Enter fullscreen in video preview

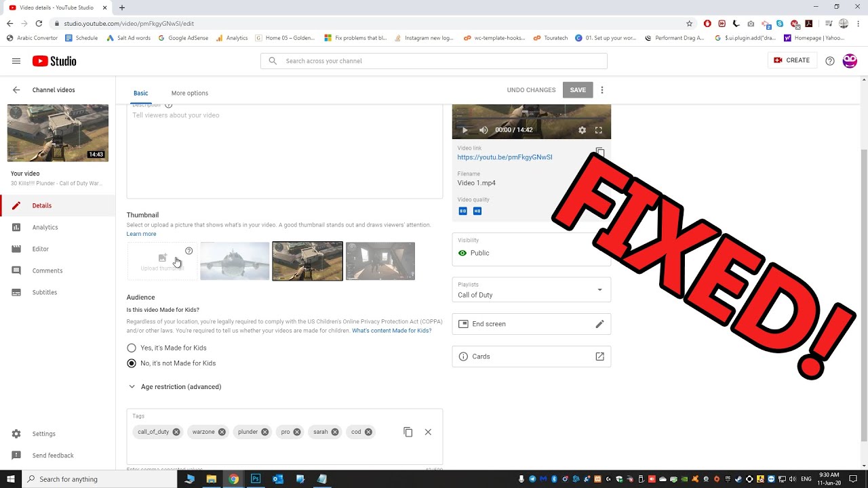pyautogui.click(x=599, y=130)
